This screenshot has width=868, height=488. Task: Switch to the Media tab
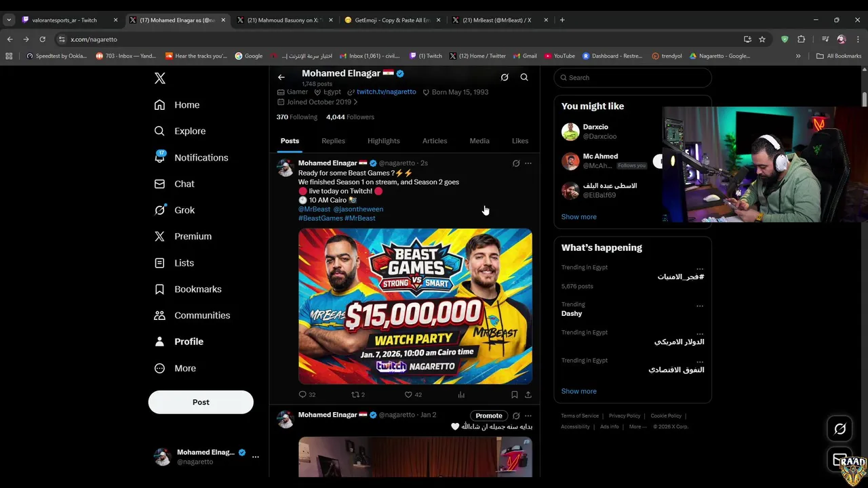[479, 141]
